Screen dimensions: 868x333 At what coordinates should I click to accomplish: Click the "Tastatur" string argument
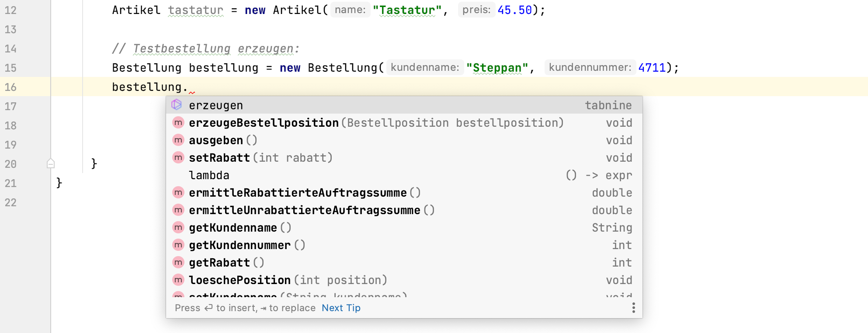(x=407, y=10)
